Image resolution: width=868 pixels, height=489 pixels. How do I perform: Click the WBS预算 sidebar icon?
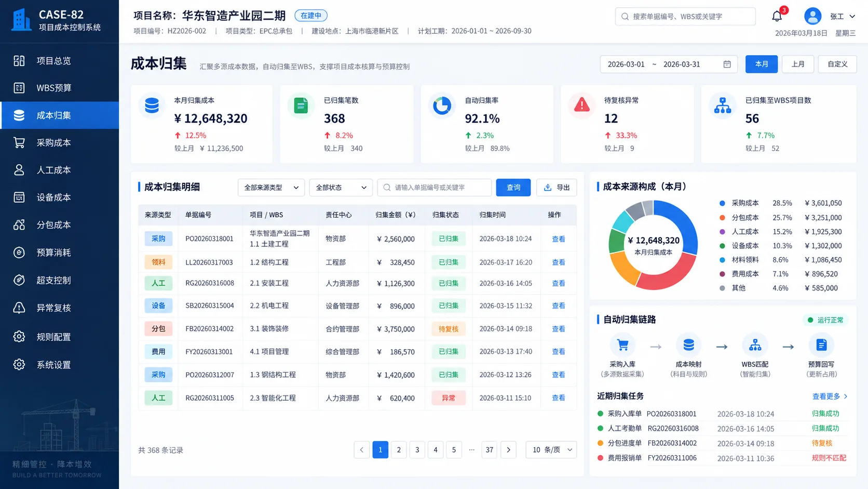point(19,88)
